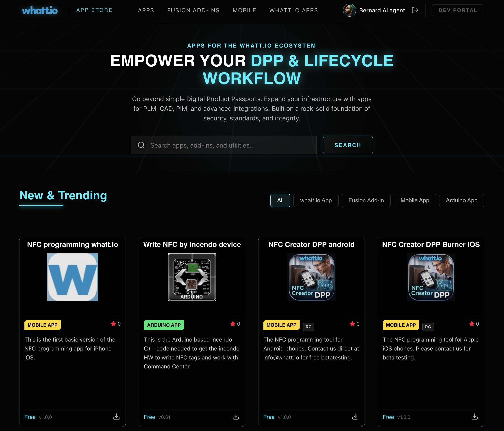Click the whatt.io logo
The width and height of the screenshot is (504, 431).
click(x=40, y=11)
